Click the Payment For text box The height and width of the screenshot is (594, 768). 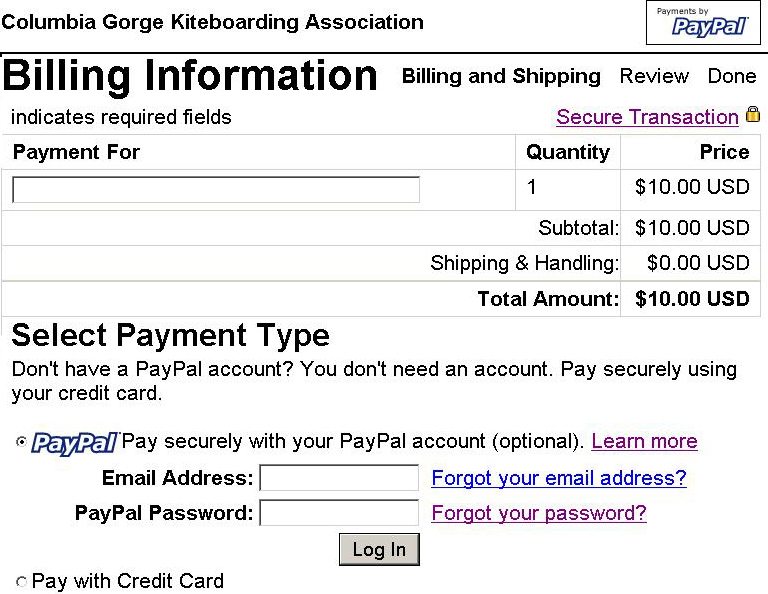216,190
